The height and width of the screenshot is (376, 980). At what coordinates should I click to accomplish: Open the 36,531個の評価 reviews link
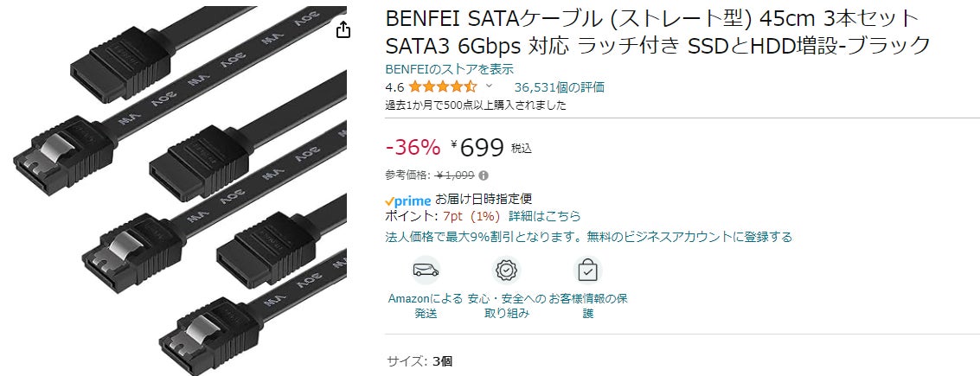point(559,86)
